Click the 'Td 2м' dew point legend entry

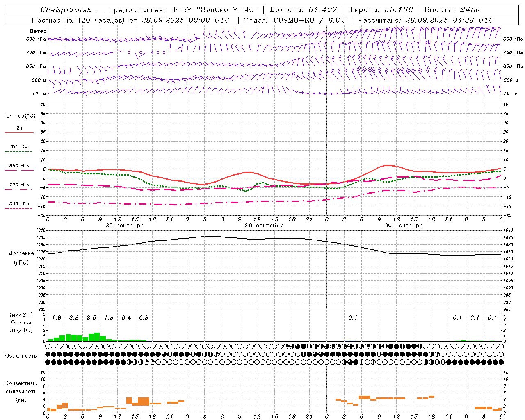click(19, 147)
